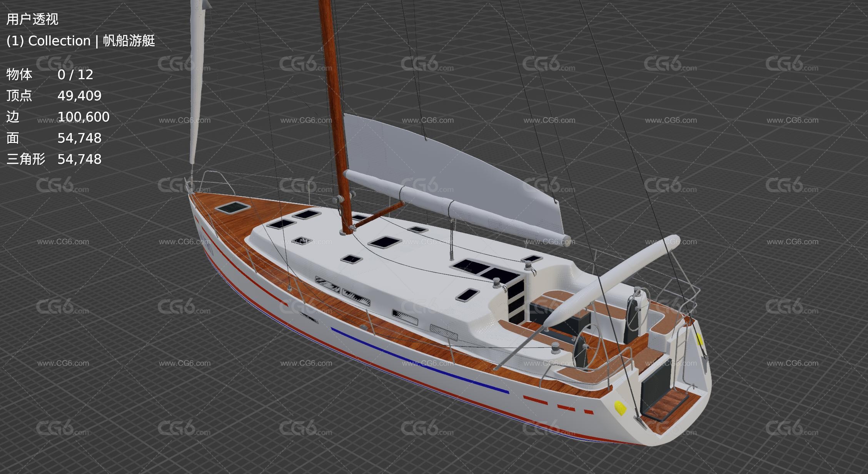Click the '三角形' statistics label
Viewport: 868px width, 474px height.
tap(26, 159)
